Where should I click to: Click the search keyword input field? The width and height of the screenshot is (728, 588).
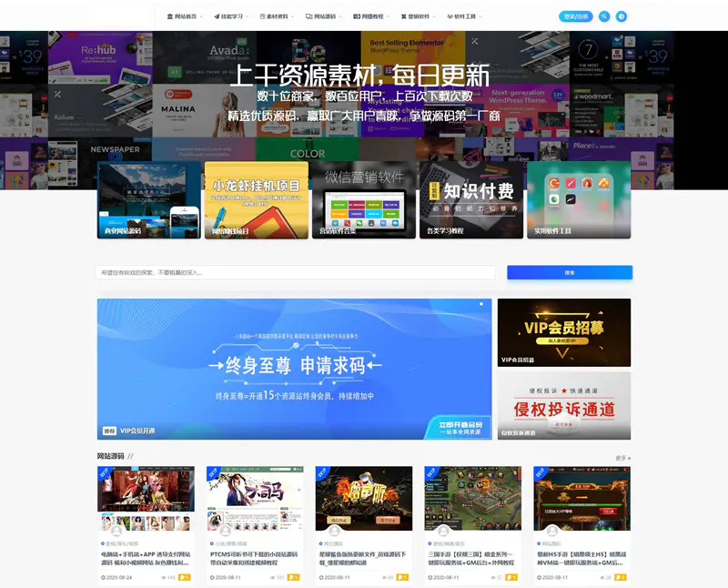tap(296, 272)
